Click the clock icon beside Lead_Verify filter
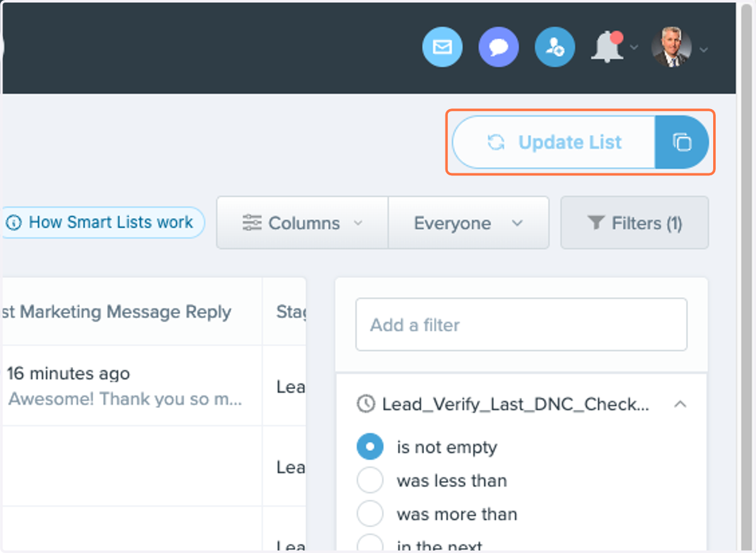This screenshot has height=553, width=756. pyautogui.click(x=365, y=404)
